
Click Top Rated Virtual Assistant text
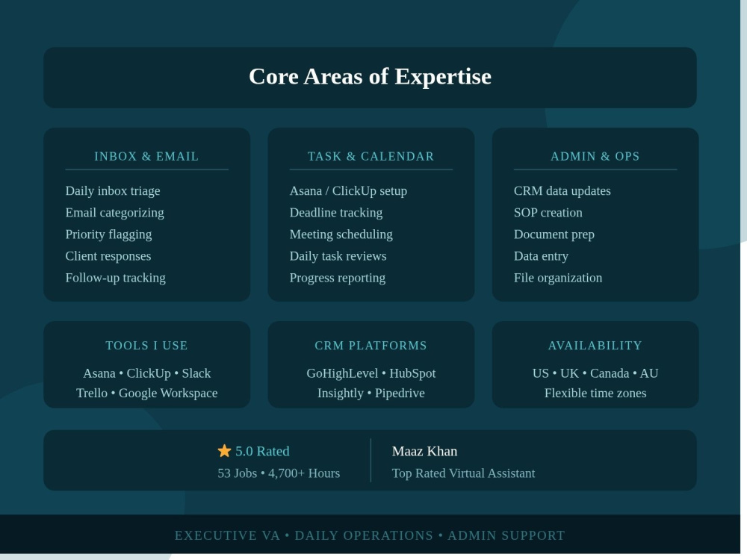[x=464, y=473]
